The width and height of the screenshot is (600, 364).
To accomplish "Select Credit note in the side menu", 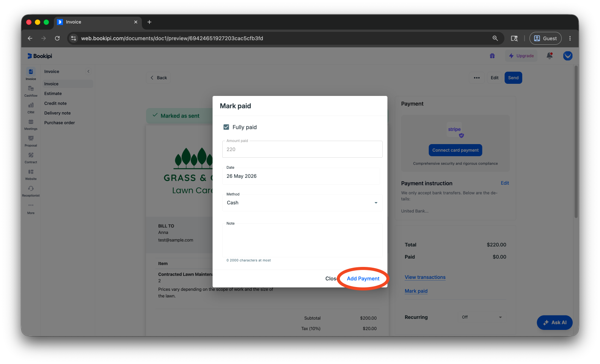I will [55, 104].
